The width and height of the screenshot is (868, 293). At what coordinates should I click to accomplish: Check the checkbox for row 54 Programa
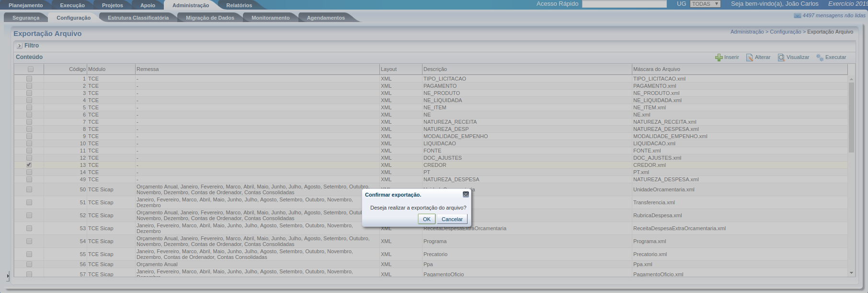(29, 241)
